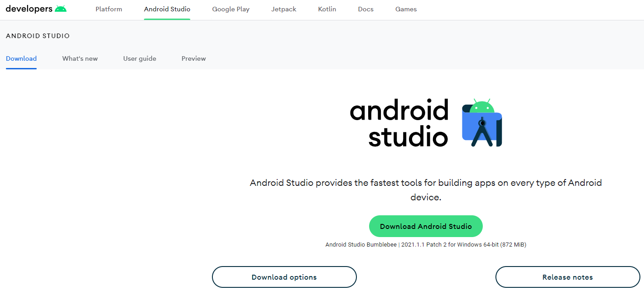Switch to the What's new tab

pyautogui.click(x=80, y=58)
